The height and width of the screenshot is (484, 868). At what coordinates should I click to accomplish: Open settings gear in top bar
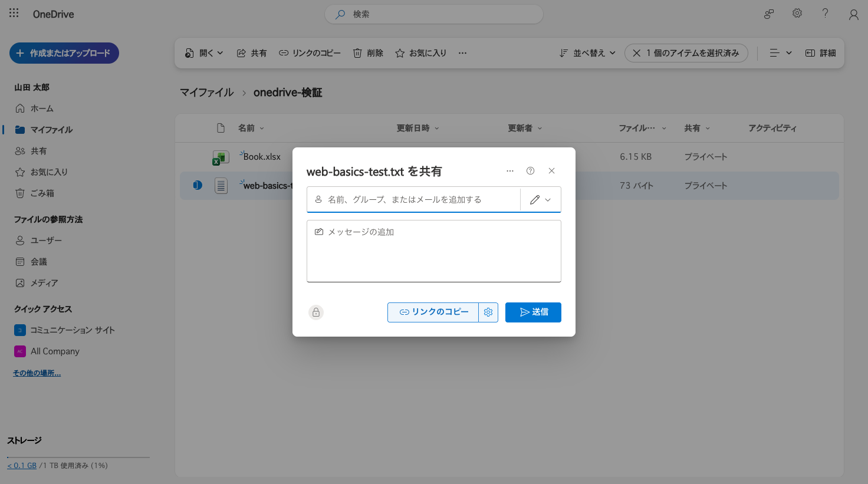tap(797, 13)
